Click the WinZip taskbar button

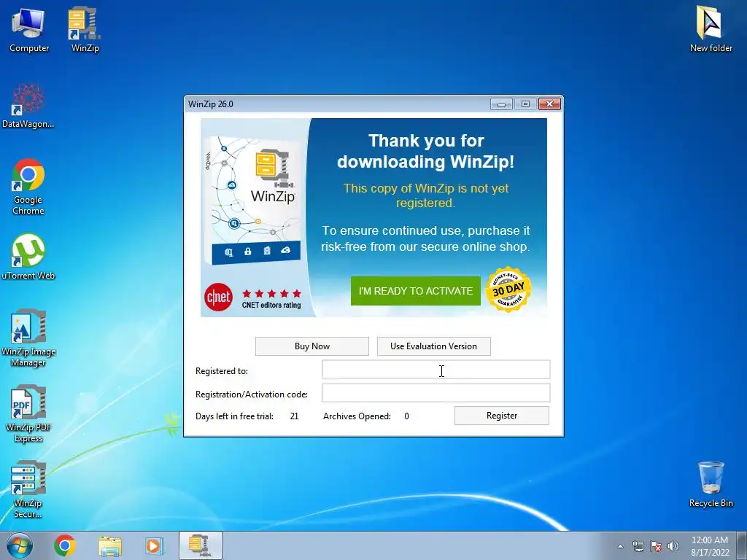(x=201, y=545)
